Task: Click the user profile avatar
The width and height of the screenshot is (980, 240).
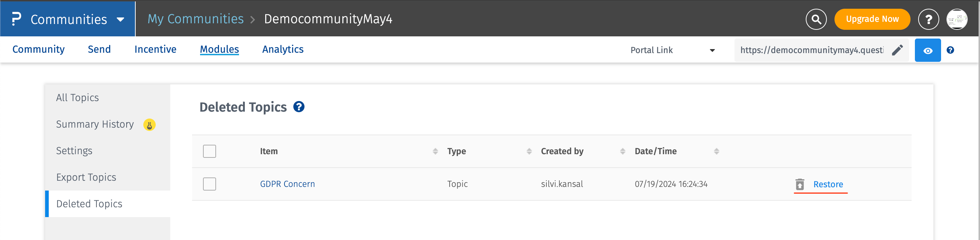Action: 957,19
